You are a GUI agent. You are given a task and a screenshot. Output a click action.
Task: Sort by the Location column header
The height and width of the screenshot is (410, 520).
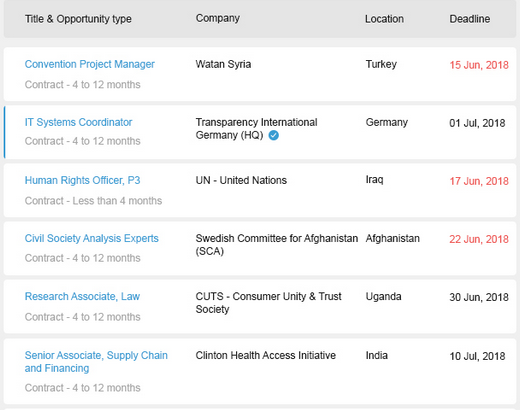[x=384, y=19]
